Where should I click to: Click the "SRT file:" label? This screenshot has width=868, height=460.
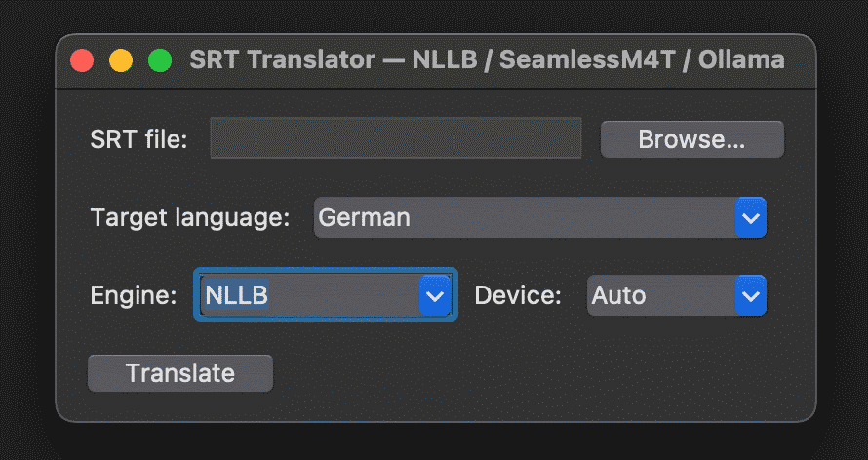138,139
